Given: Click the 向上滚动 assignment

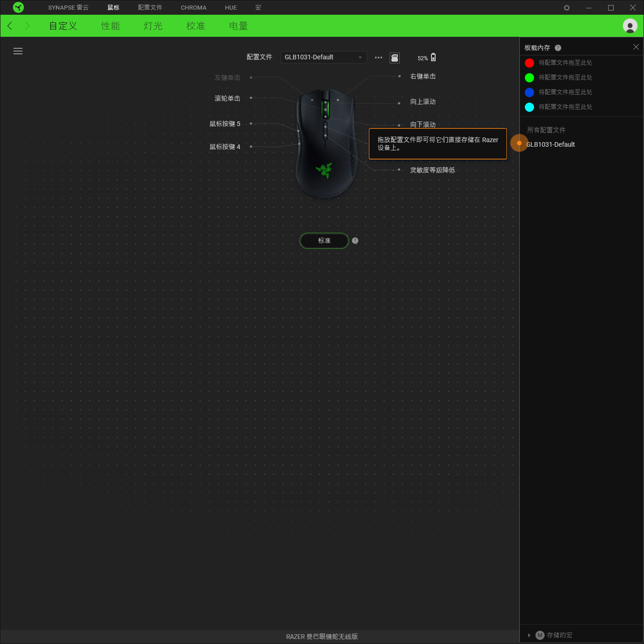Looking at the screenshot, I should tap(423, 102).
